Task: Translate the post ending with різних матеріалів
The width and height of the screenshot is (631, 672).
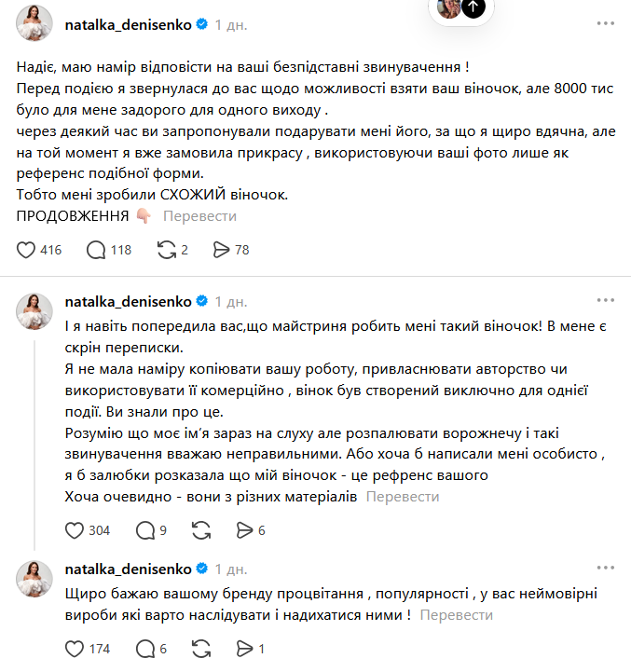Action: [x=403, y=496]
